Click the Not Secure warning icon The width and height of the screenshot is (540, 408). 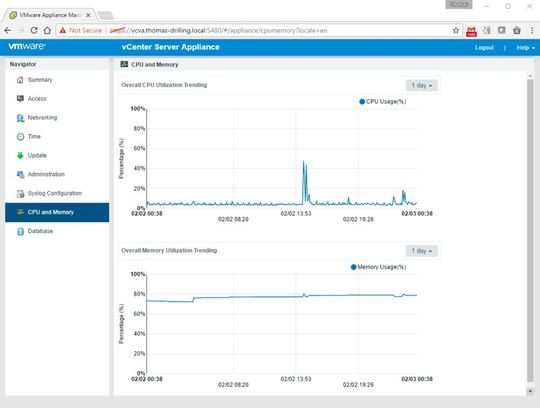click(63, 30)
